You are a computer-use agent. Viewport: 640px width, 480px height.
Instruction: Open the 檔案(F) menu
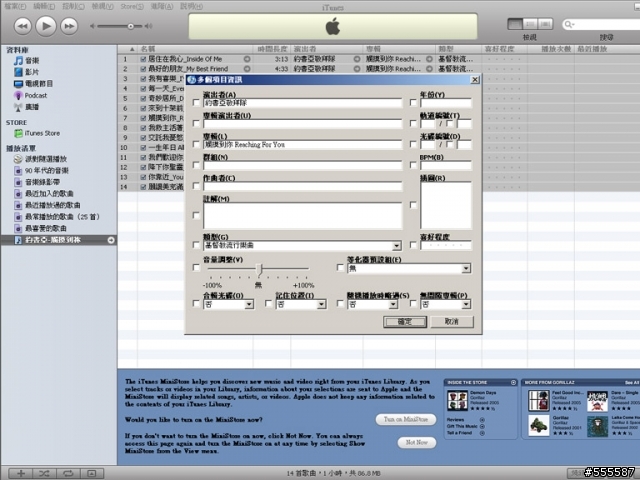pos(15,6)
